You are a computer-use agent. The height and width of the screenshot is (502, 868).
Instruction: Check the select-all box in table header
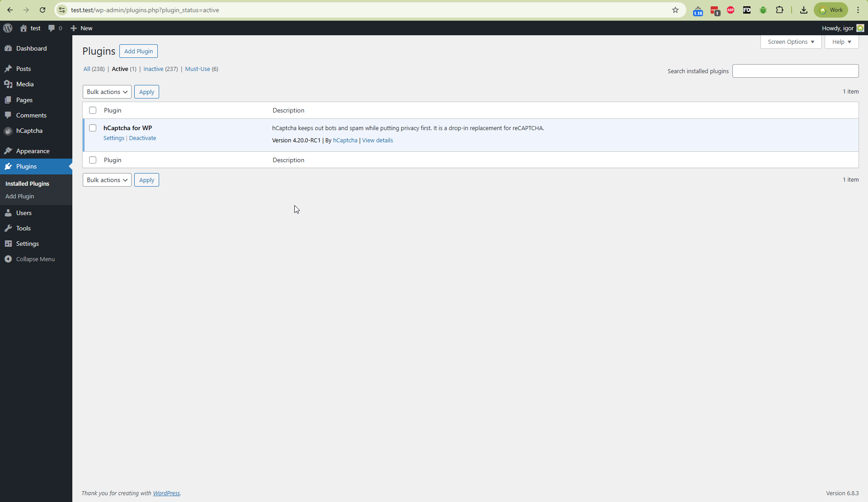click(93, 110)
